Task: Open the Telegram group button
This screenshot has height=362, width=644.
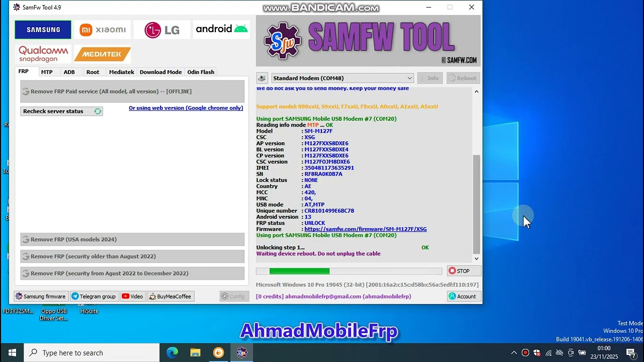Action: pos(94,296)
